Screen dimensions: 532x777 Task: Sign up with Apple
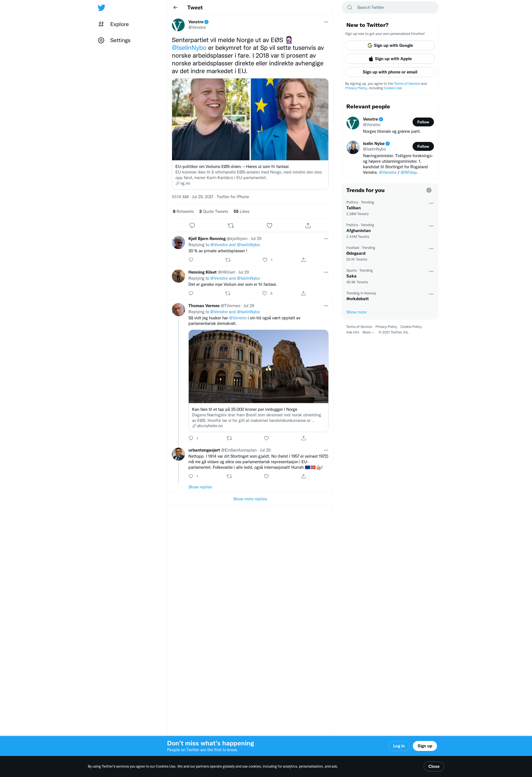pyautogui.click(x=390, y=59)
